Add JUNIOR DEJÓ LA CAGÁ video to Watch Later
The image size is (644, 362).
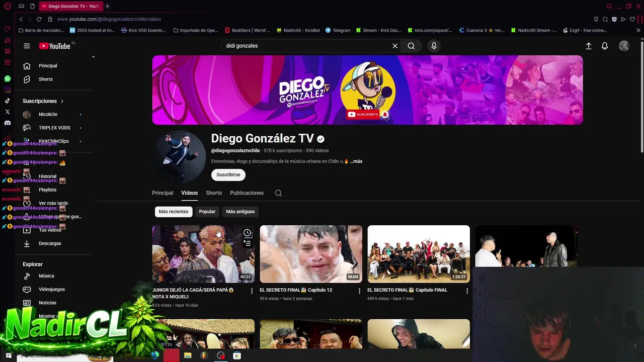247,233
